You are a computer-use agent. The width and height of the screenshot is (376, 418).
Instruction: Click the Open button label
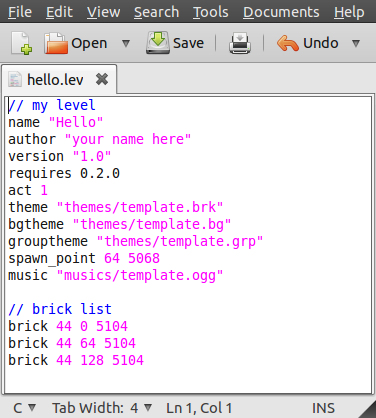click(x=89, y=43)
